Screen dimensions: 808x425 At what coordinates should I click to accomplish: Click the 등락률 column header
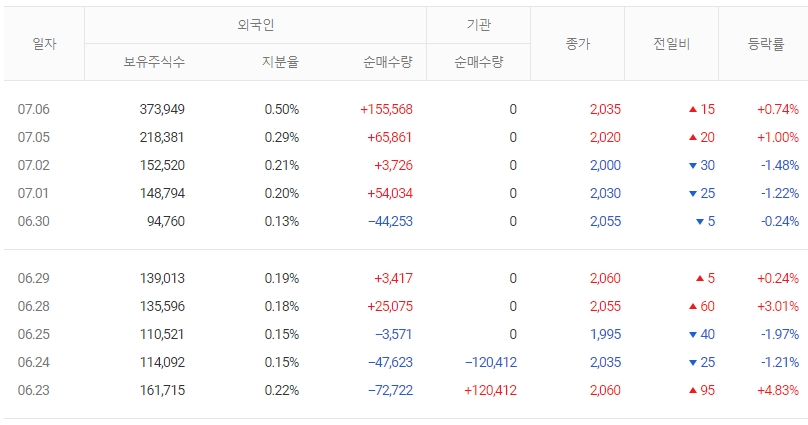coord(766,44)
